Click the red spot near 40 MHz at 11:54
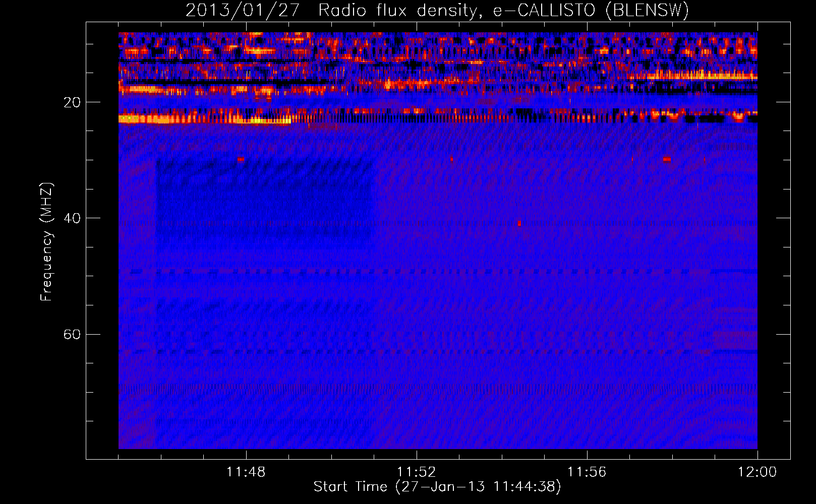 519,223
